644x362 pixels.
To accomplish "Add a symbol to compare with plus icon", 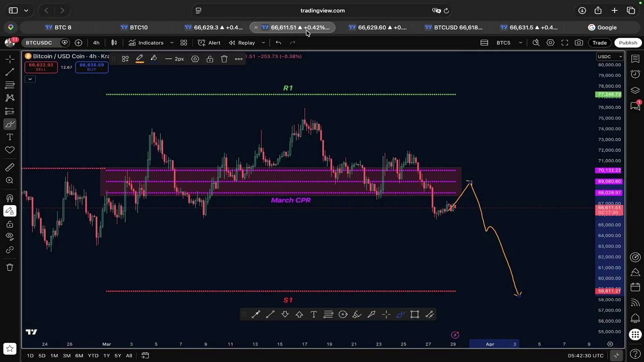I will [78, 43].
